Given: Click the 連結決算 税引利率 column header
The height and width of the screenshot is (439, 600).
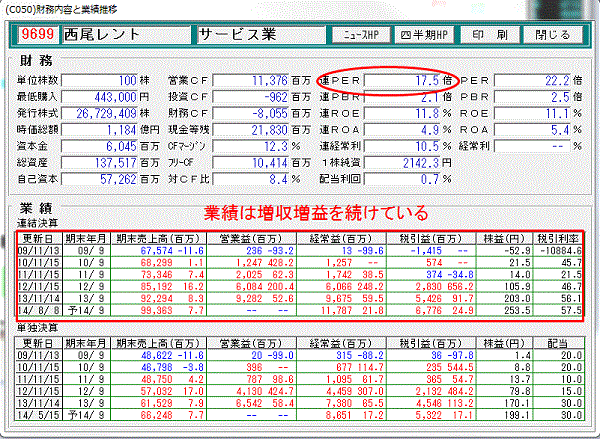Looking at the screenshot, I should [558, 239].
